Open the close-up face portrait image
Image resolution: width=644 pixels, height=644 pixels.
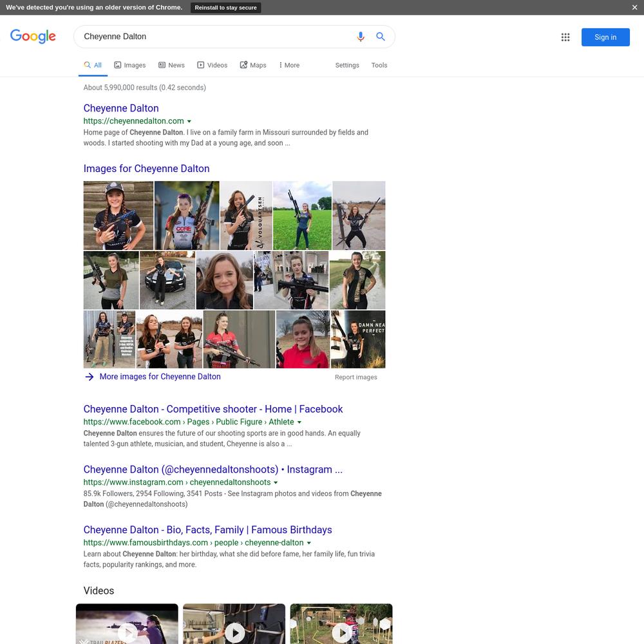225,280
